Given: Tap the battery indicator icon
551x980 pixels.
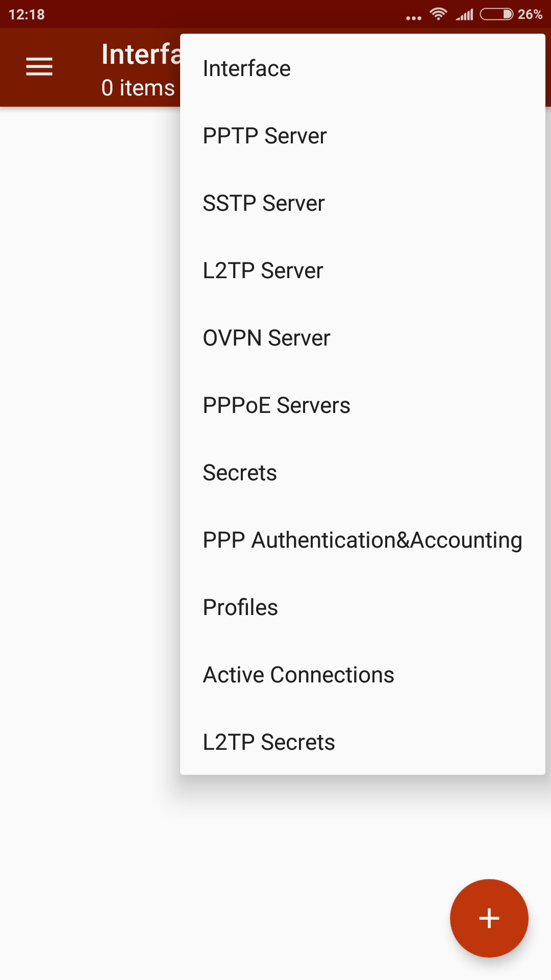Looking at the screenshot, I should pyautogui.click(x=496, y=14).
